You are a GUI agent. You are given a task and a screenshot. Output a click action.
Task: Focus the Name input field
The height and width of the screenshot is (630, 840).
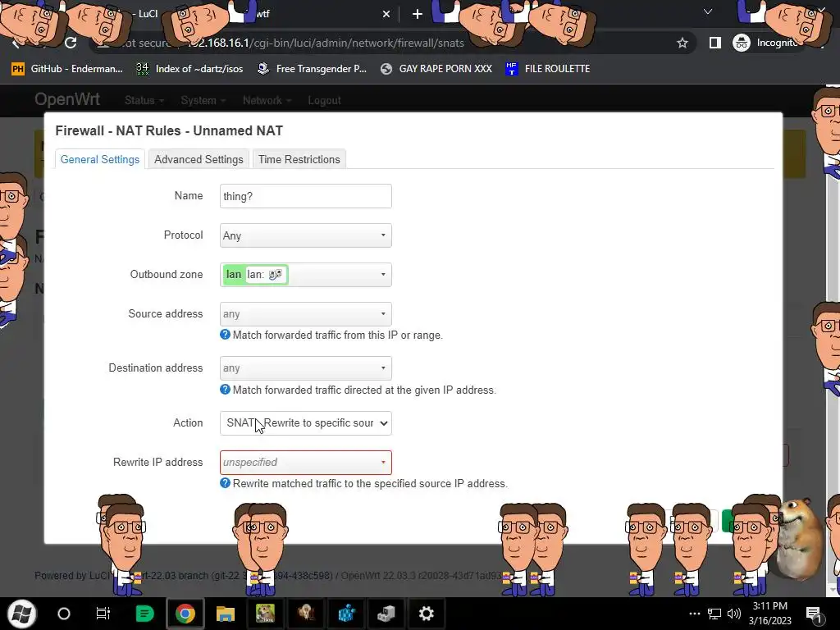pyautogui.click(x=305, y=196)
